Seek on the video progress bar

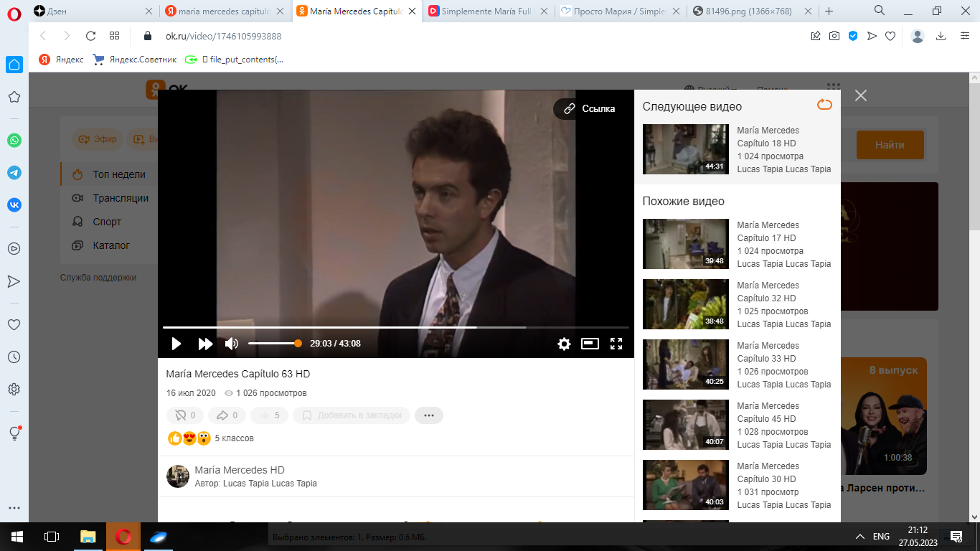click(396, 327)
